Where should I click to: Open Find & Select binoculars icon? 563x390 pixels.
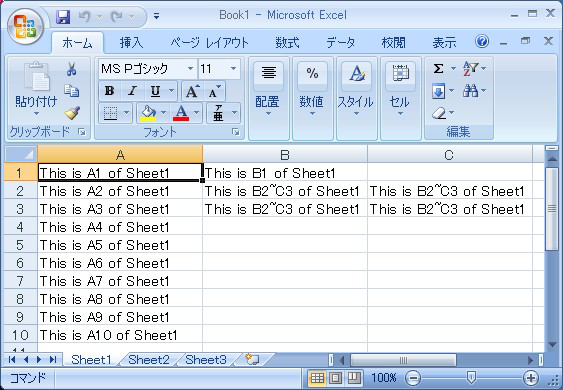coord(470,90)
